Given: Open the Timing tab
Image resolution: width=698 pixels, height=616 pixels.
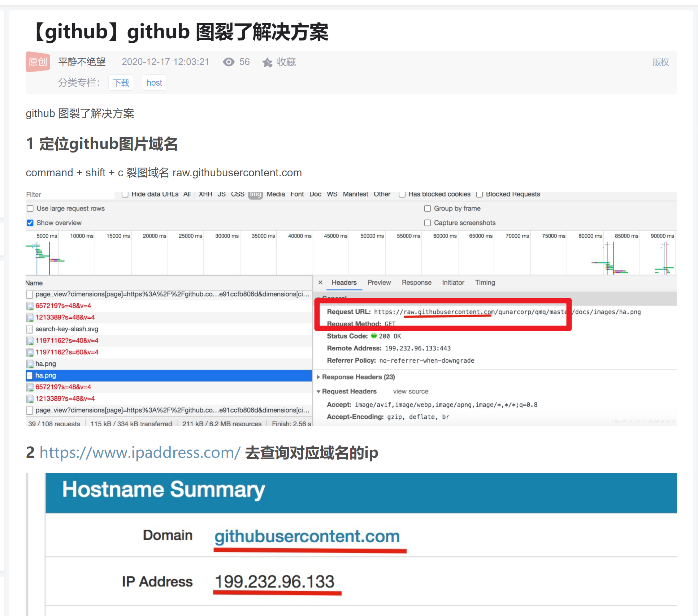Looking at the screenshot, I should pyautogui.click(x=485, y=283).
